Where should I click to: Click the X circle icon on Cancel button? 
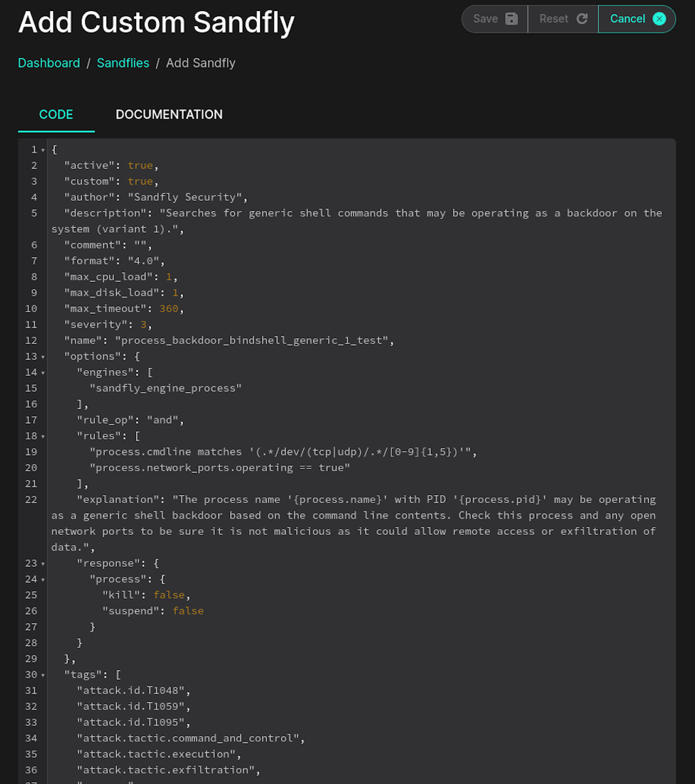(659, 19)
